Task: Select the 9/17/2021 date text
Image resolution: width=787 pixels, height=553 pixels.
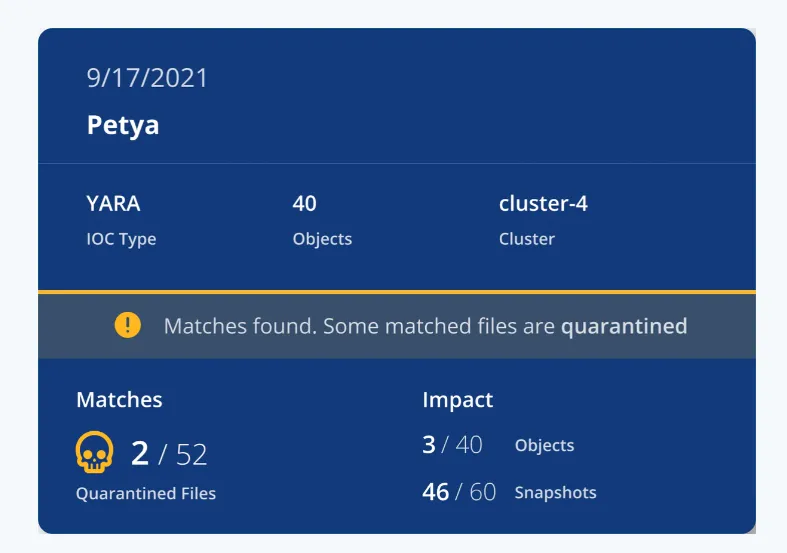Action: pyautogui.click(x=147, y=78)
